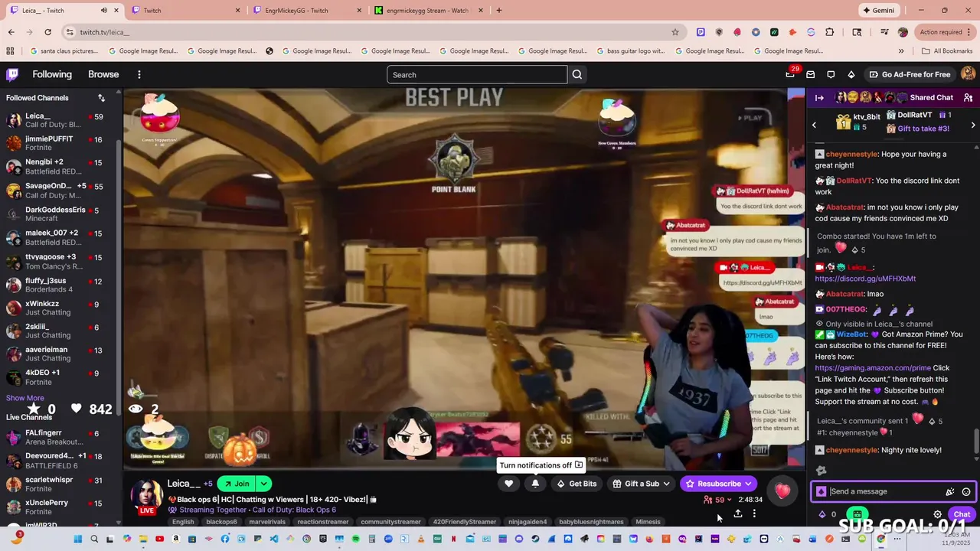Open the discord.gg link in chat
This screenshot has width=980, height=551.
tap(865, 279)
